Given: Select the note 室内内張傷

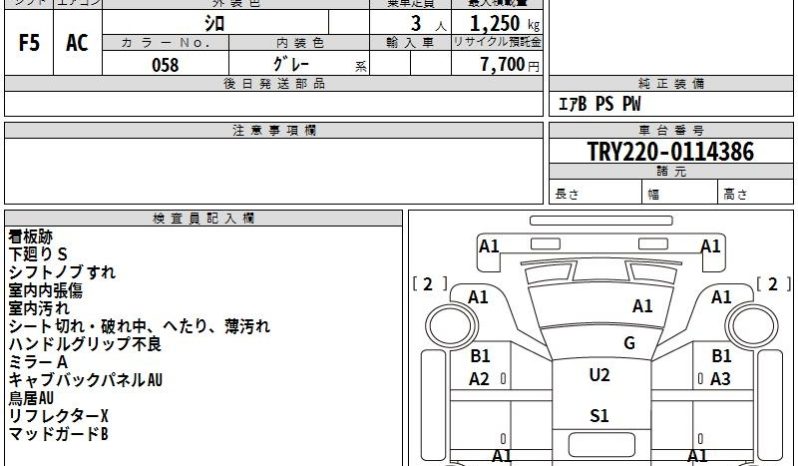Looking at the screenshot, I should tap(45, 290).
